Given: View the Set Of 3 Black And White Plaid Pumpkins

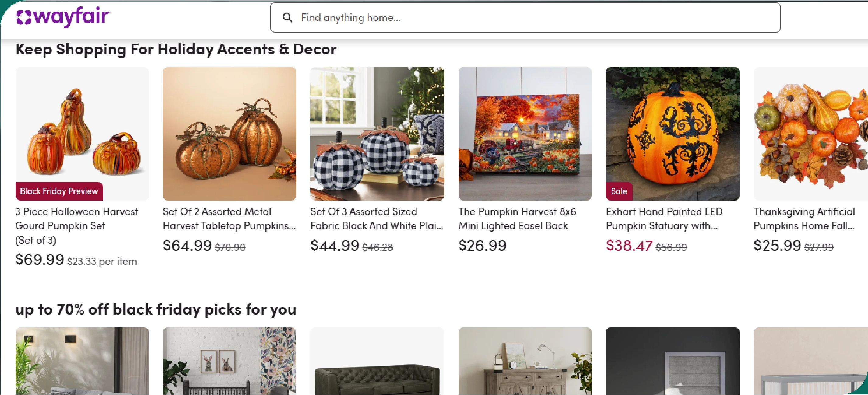Looking at the screenshot, I should tap(364, 218).
